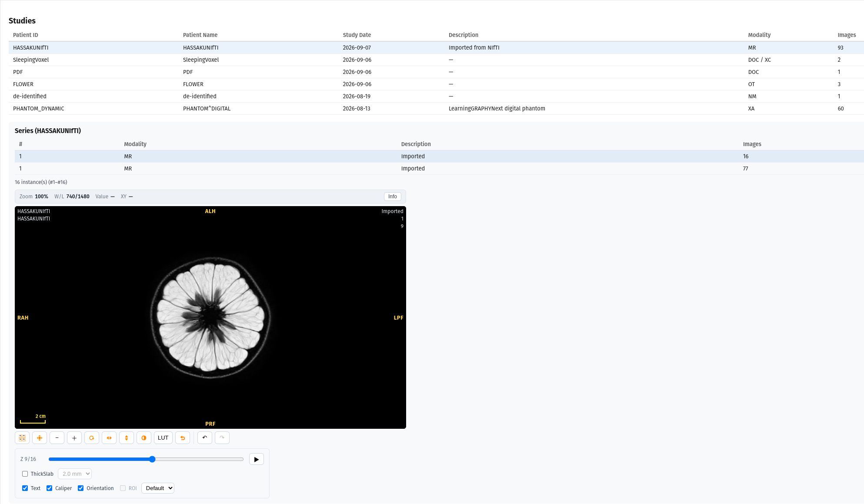Screen dimensions: 864x504
Task: Open the Info button above the viewer
Action: [x=393, y=197]
